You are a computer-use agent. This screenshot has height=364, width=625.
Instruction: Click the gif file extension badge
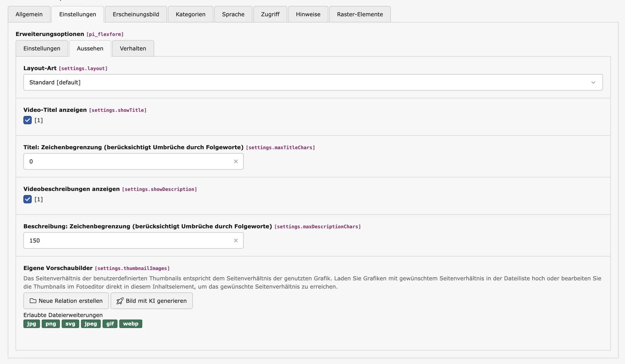pos(110,324)
